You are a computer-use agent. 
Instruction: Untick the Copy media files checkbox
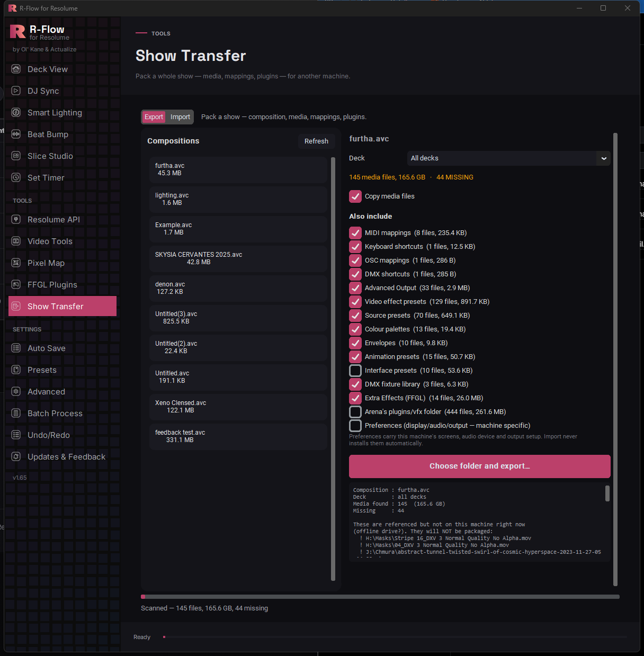pyautogui.click(x=355, y=196)
